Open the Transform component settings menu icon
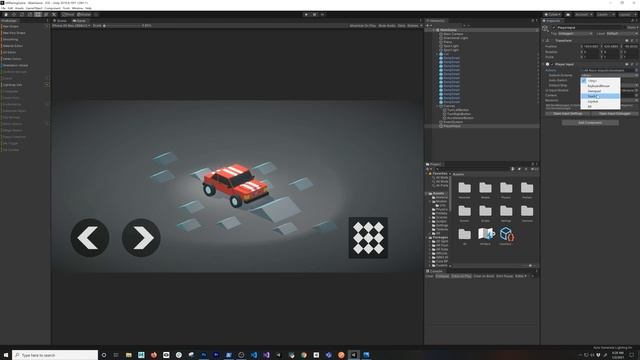 coord(636,40)
